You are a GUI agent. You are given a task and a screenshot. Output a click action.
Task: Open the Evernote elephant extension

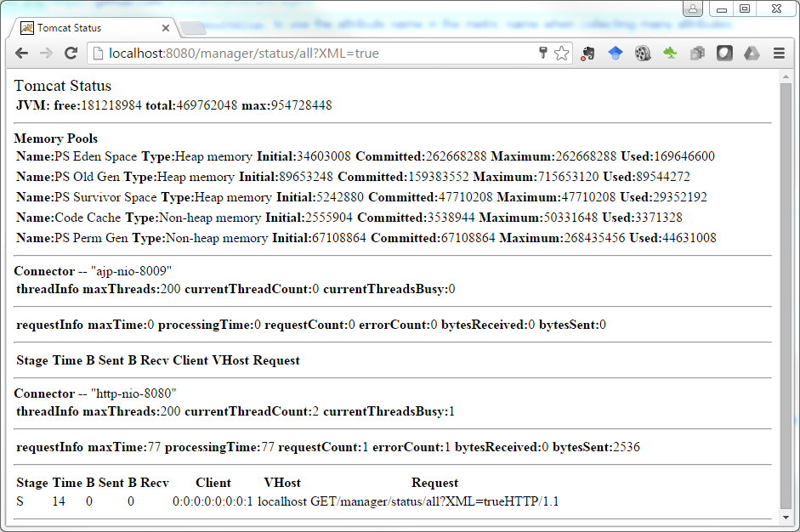point(587,53)
